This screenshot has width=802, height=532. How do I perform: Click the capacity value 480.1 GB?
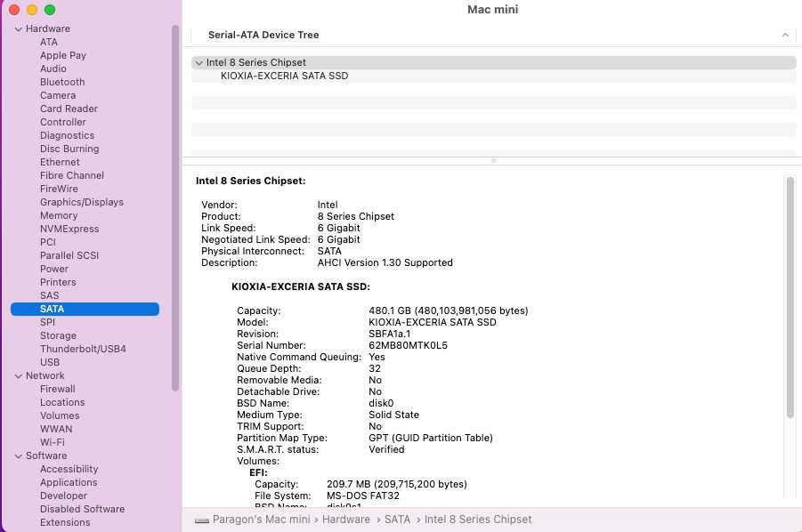pyautogui.click(x=449, y=310)
